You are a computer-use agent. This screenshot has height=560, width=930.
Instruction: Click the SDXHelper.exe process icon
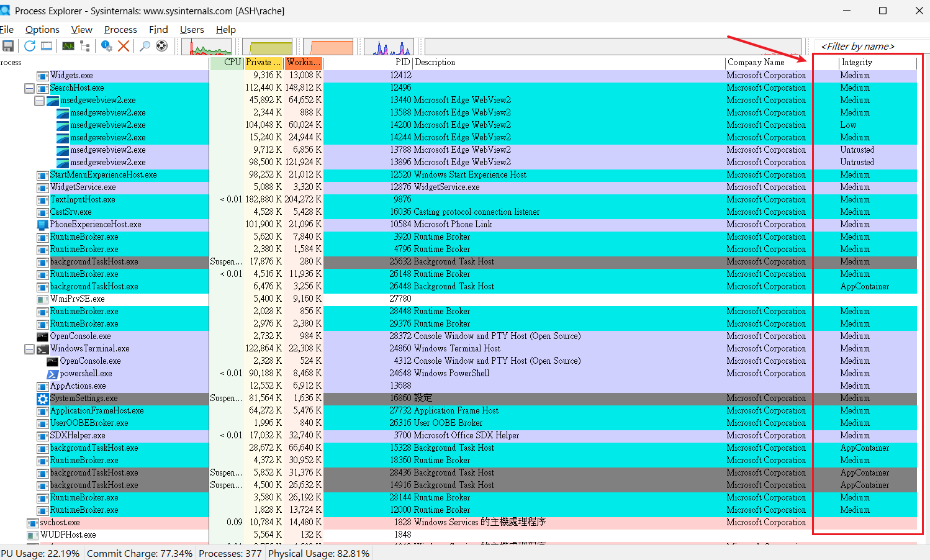point(43,436)
